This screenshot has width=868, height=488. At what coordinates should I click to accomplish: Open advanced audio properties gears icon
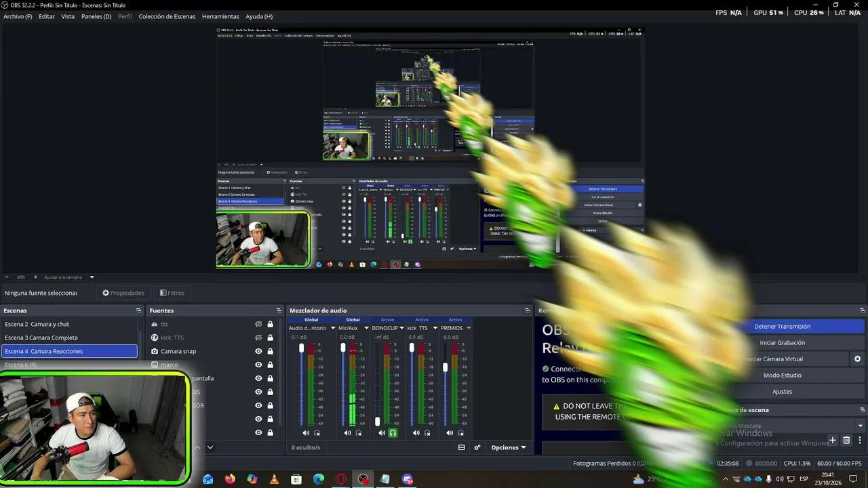[477, 447]
